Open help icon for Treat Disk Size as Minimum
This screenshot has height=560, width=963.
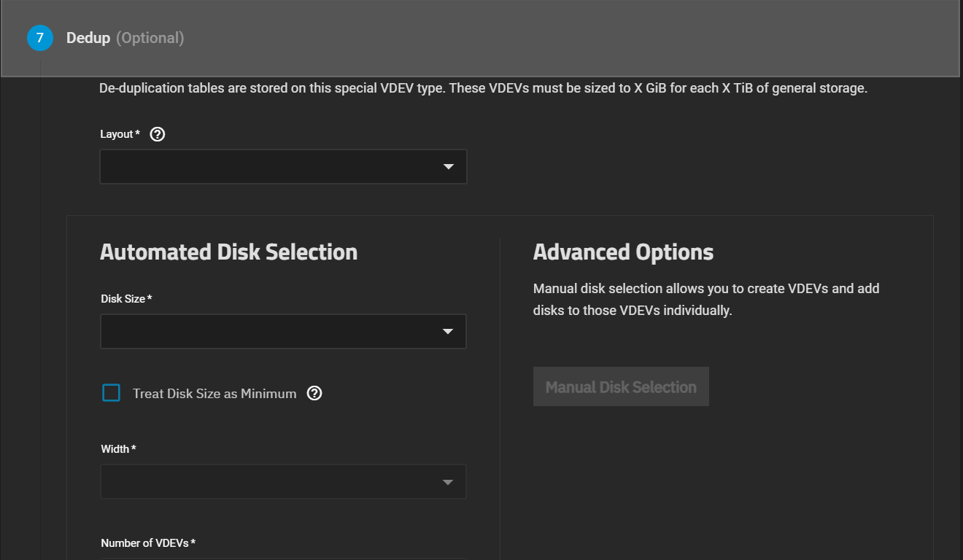(x=314, y=394)
